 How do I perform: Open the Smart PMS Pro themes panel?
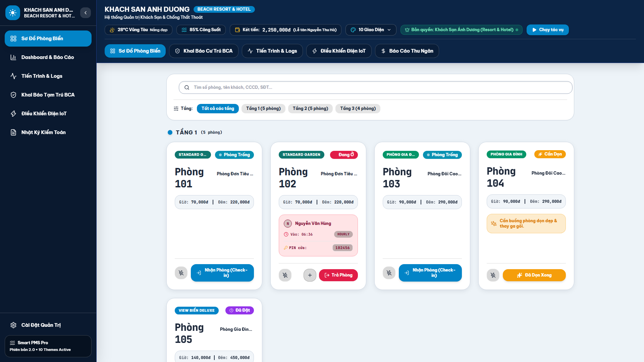(x=48, y=346)
